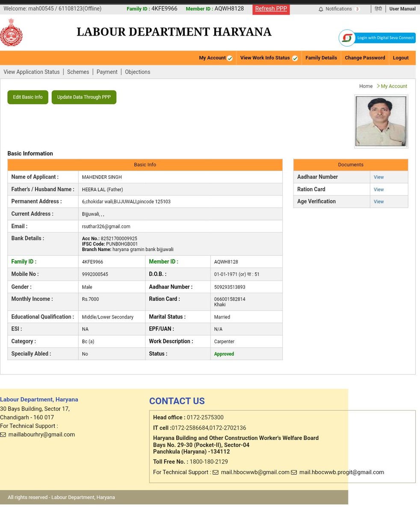The height and width of the screenshot is (513, 420).
Task: Open the User Manual link
Action: (x=402, y=9)
